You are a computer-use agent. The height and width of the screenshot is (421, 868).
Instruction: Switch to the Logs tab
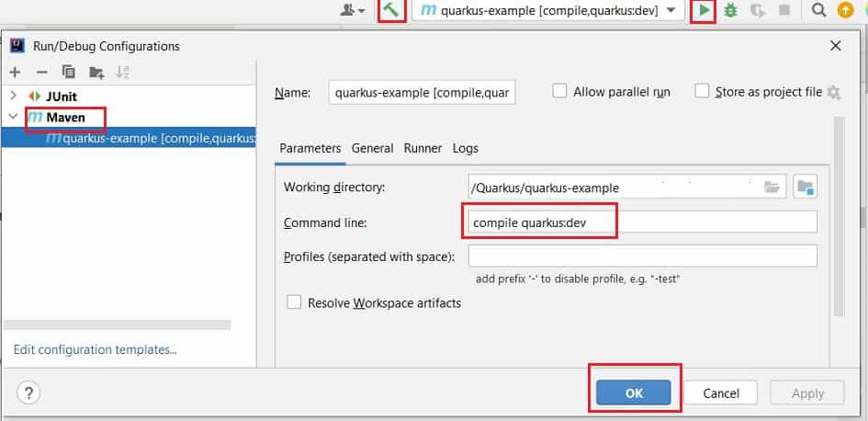pyautogui.click(x=465, y=149)
